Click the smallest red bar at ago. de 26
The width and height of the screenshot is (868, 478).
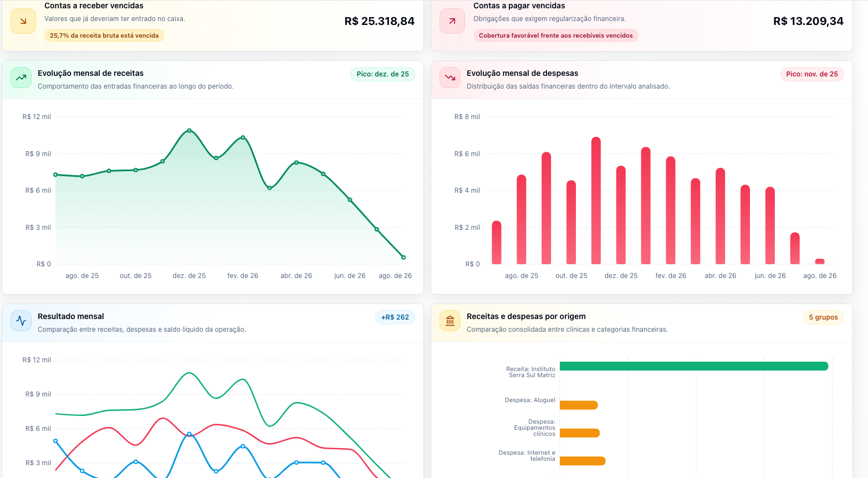click(x=820, y=261)
